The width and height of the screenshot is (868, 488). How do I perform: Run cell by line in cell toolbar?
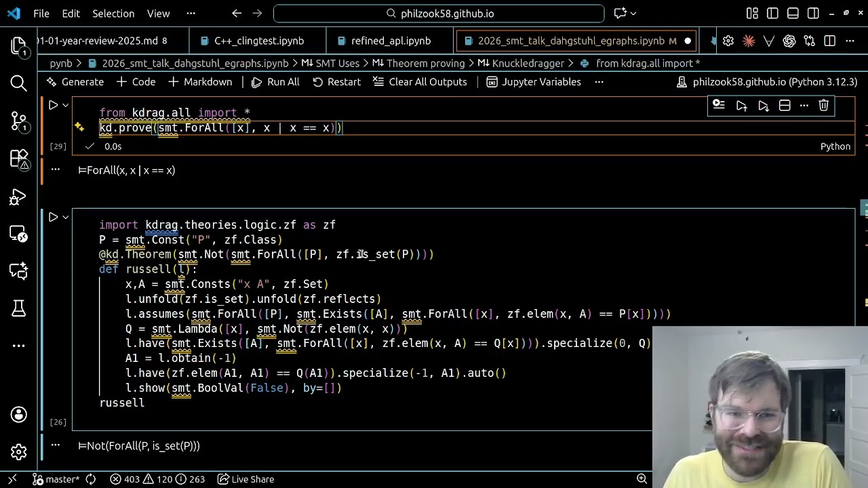(719, 105)
